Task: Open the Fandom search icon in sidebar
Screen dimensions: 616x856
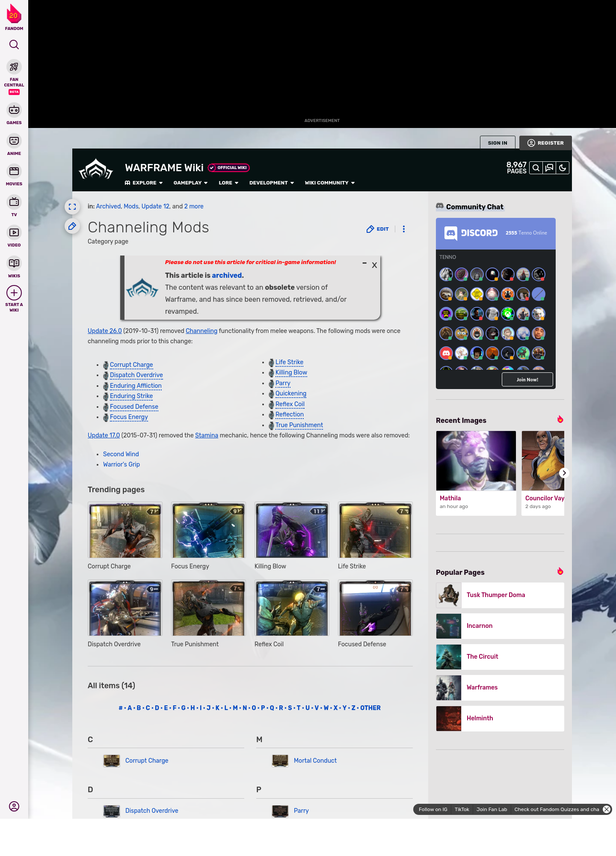Action: click(14, 45)
